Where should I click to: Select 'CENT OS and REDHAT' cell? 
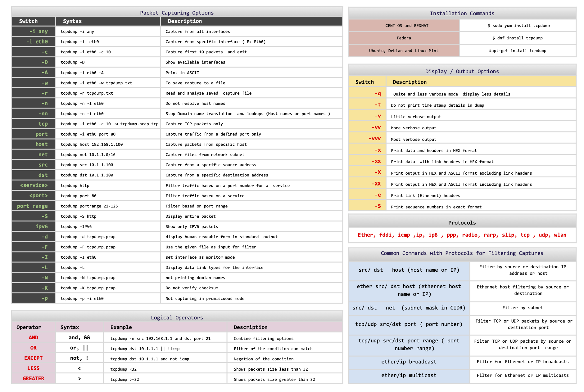coord(404,26)
